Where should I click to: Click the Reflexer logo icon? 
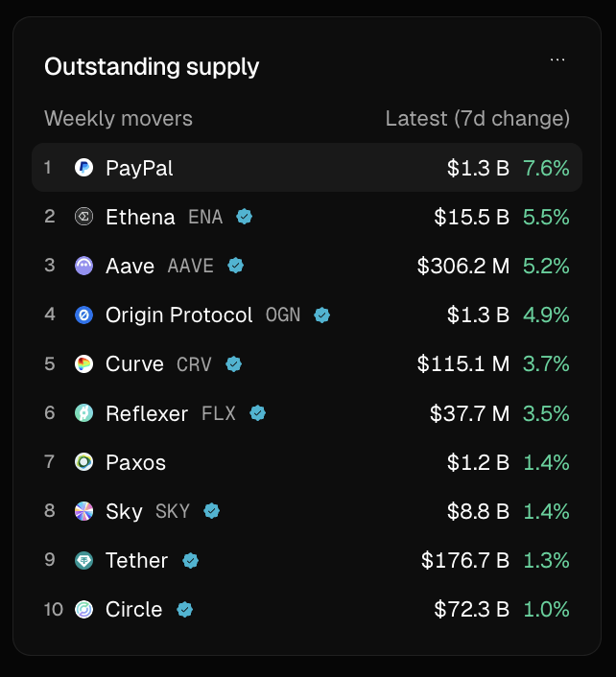[83, 413]
